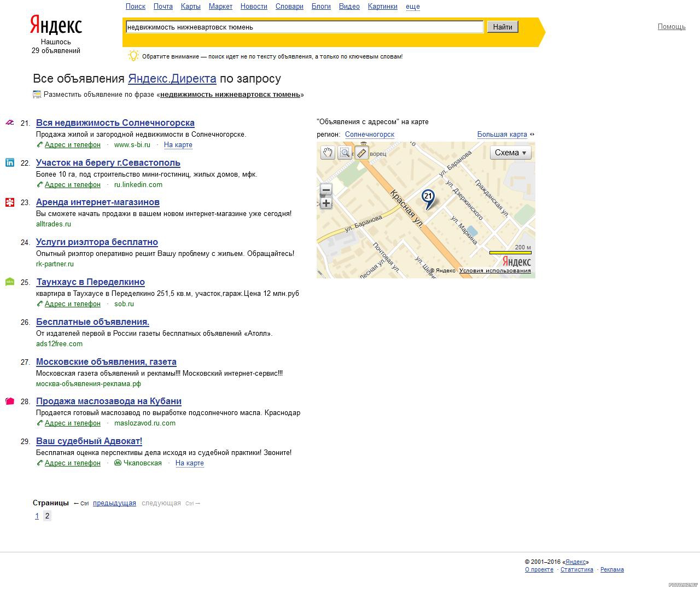Open Статистика footer link
The width and height of the screenshot is (700, 589).
pyautogui.click(x=577, y=569)
